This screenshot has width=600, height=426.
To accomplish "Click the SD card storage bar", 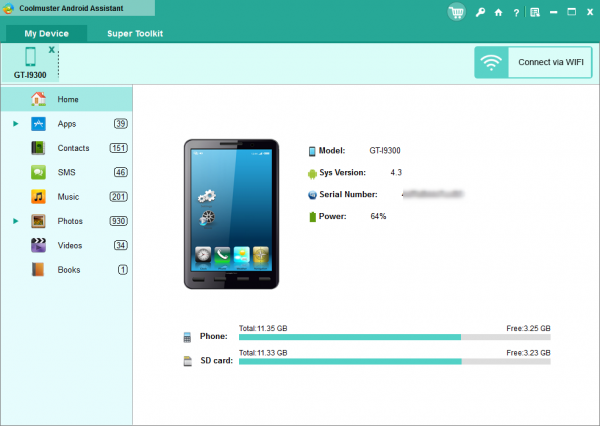I will 394,360.
